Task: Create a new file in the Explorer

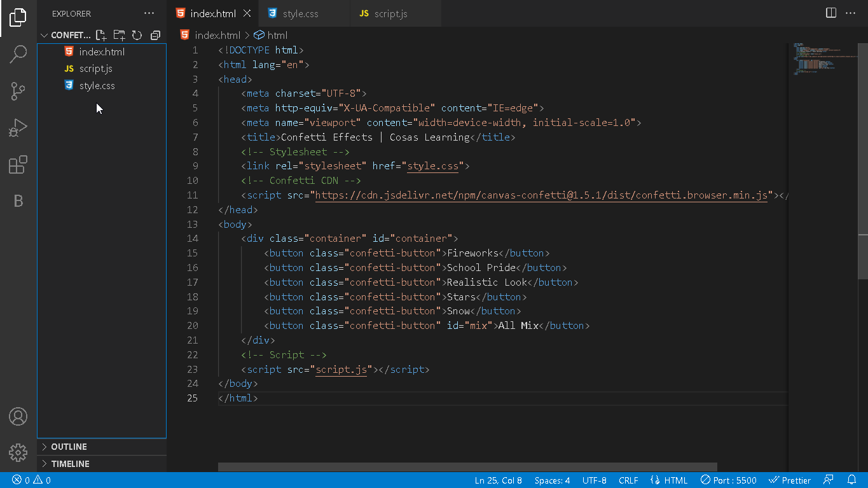Action: click(x=100, y=35)
